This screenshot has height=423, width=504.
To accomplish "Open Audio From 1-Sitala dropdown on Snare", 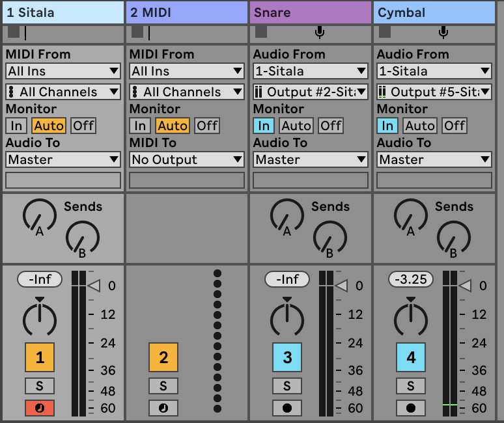I will pyautogui.click(x=311, y=71).
